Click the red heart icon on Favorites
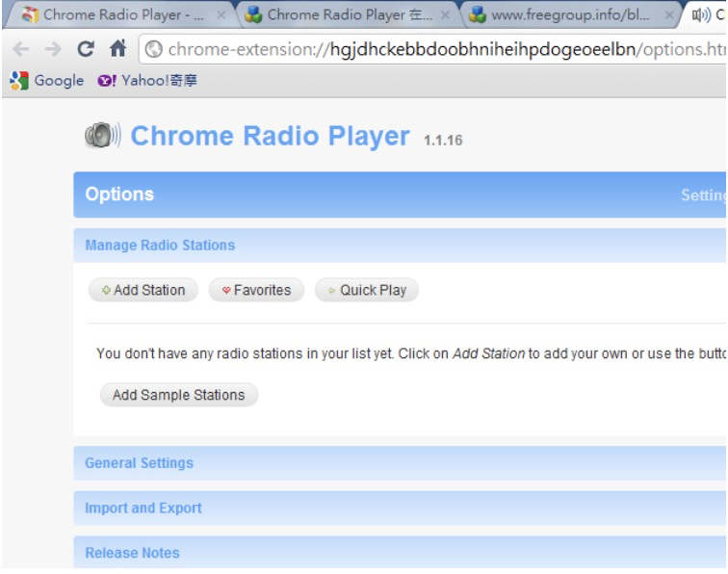The width and height of the screenshot is (728, 574). [226, 291]
